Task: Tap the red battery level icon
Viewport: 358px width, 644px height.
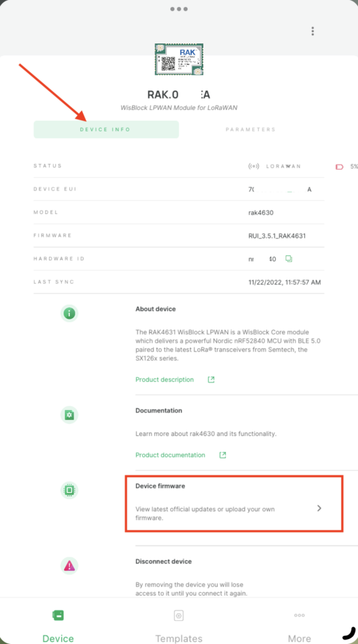Action: (340, 167)
